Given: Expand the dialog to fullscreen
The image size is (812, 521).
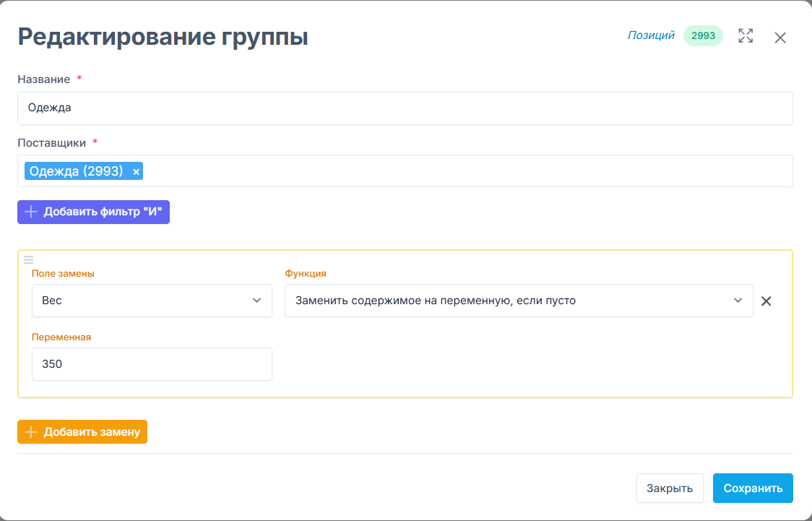Looking at the screenshot, I should pyautogui.click(x=746, y=36).
